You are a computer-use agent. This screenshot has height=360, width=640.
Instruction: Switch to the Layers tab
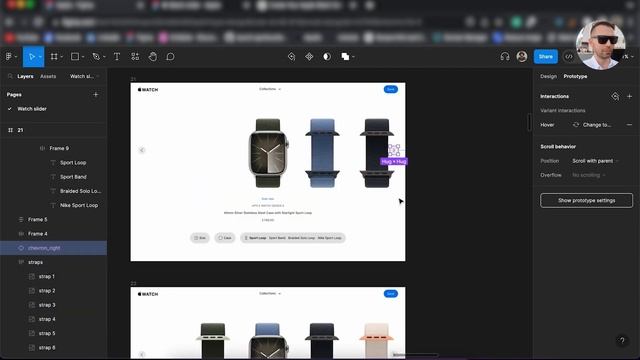pyautogui.click(x=25, y=76)
